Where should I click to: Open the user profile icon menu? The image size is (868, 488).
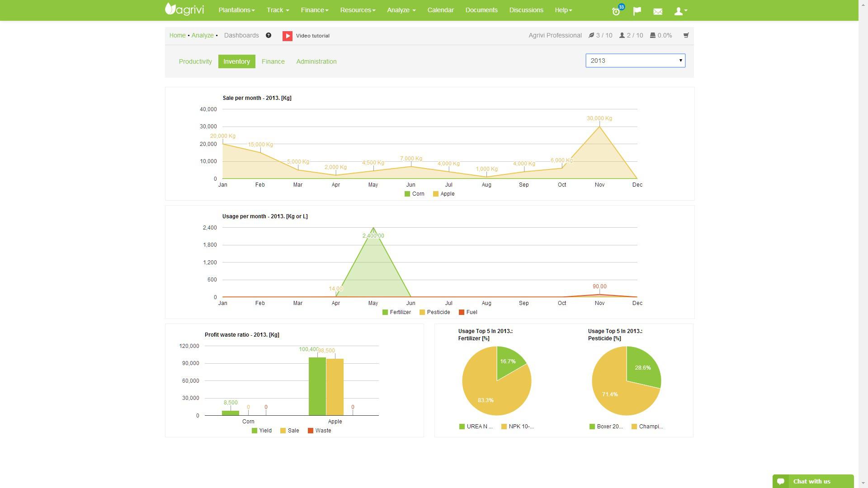(x=680, y=11)
